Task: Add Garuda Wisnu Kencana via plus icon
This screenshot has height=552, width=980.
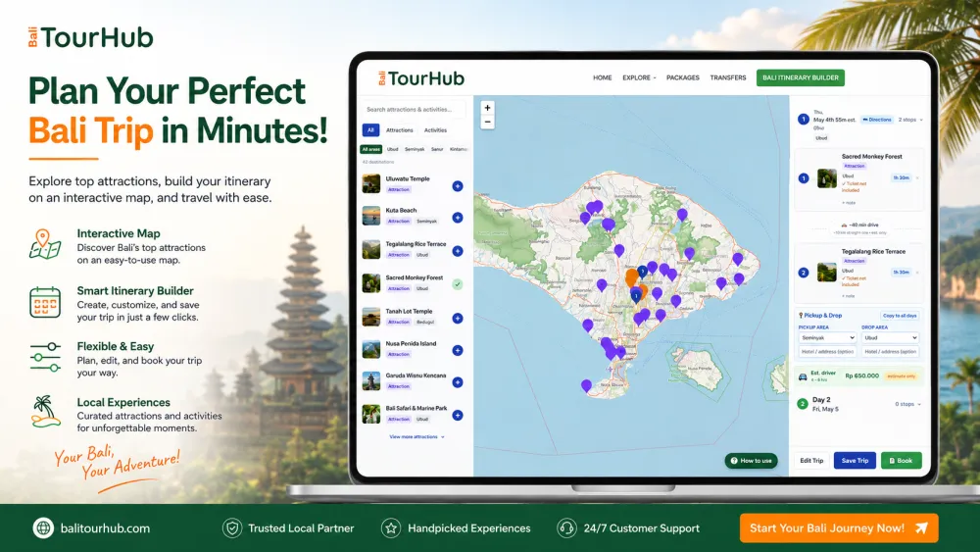Action: pyautogui.click(x=458, y=382)
